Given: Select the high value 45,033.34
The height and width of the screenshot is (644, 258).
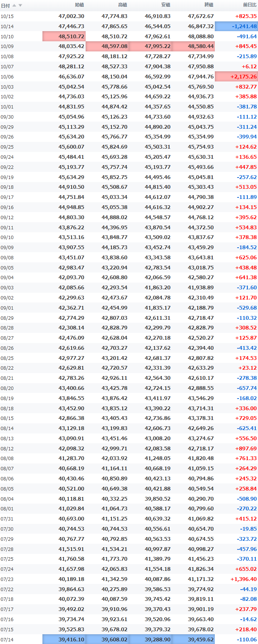Looking at the screenshot, I should coord(115,197).
